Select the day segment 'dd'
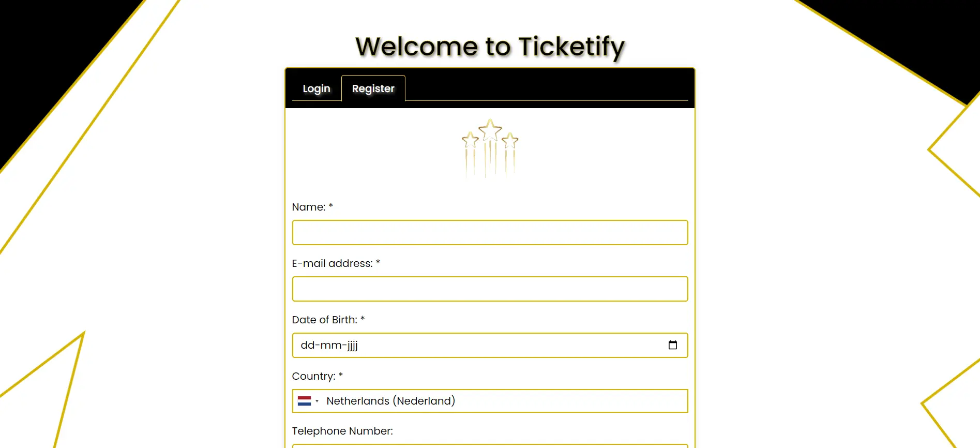 [307, 345]
